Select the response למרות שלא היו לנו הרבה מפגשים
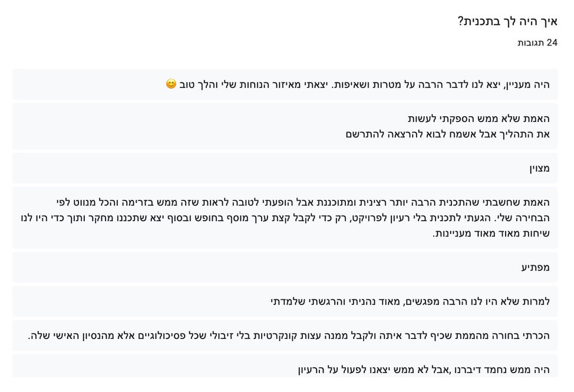This screenshot has height=392, width=574. [285, 302]
